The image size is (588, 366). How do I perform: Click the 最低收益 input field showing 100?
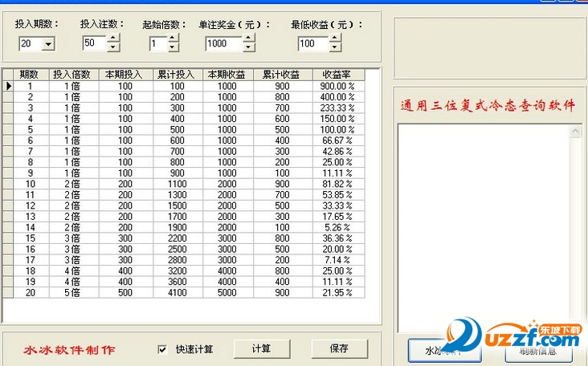click(313, 44)
